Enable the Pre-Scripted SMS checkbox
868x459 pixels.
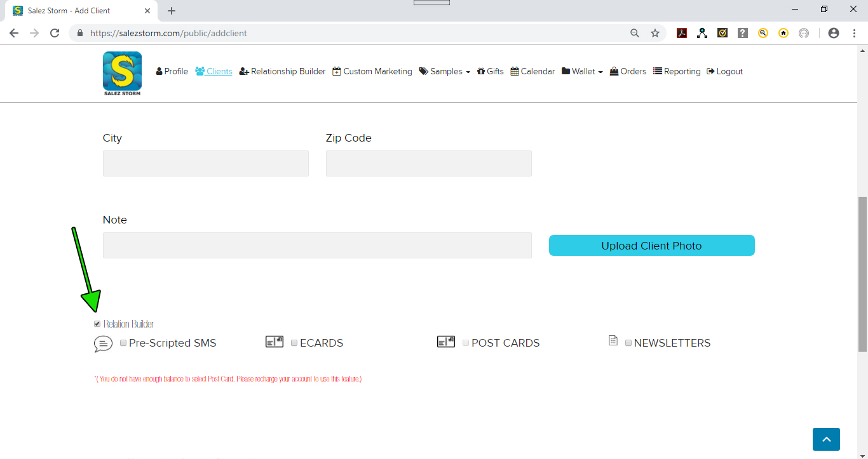pyautogui.click(x=123, y=343)
